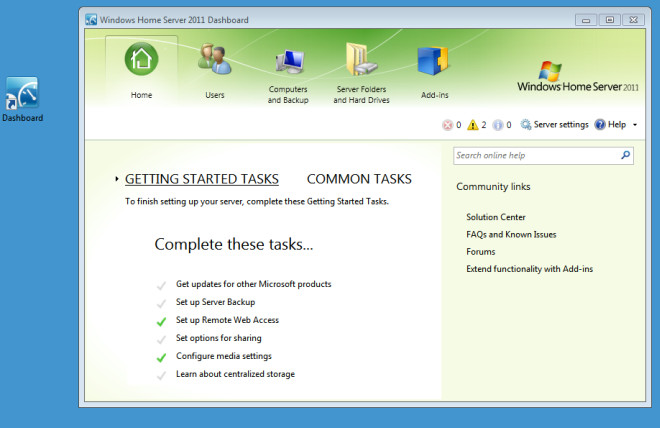Maximize the Dashboard window

coord(609,20)
